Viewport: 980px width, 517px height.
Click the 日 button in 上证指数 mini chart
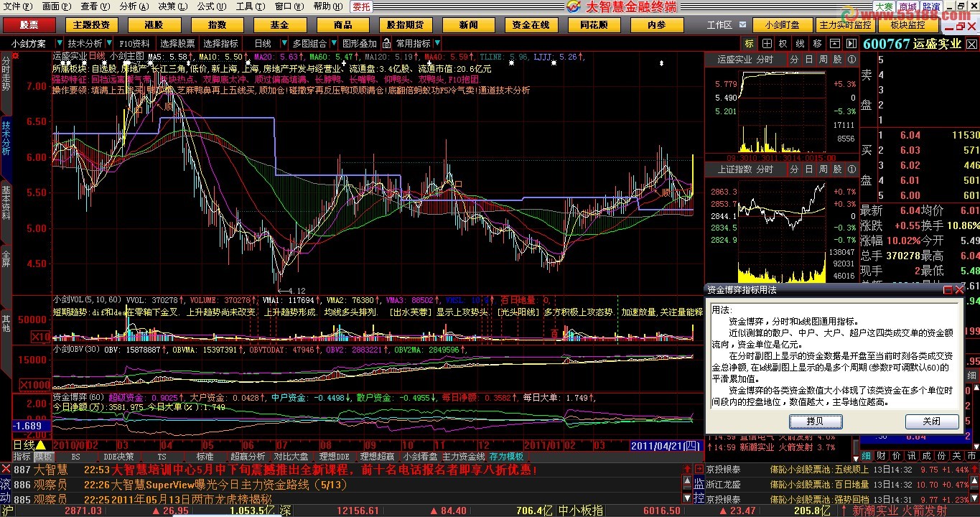808,169
